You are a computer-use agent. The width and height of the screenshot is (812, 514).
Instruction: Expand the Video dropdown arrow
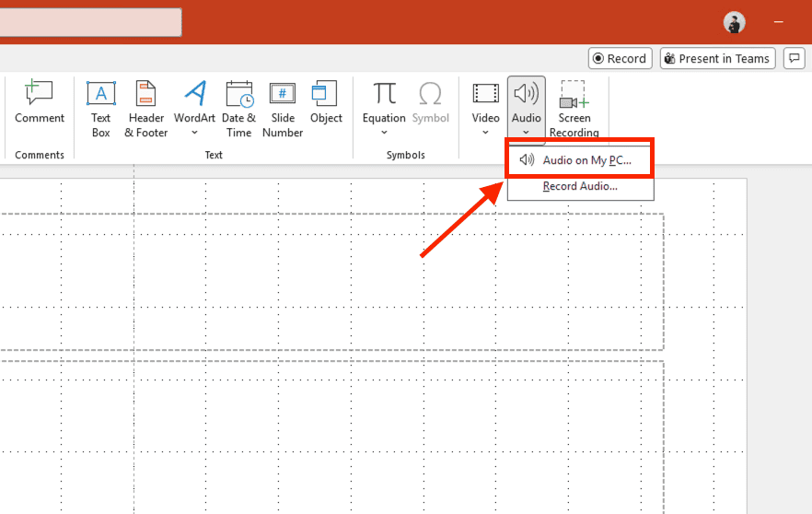[x=485, y=133]
